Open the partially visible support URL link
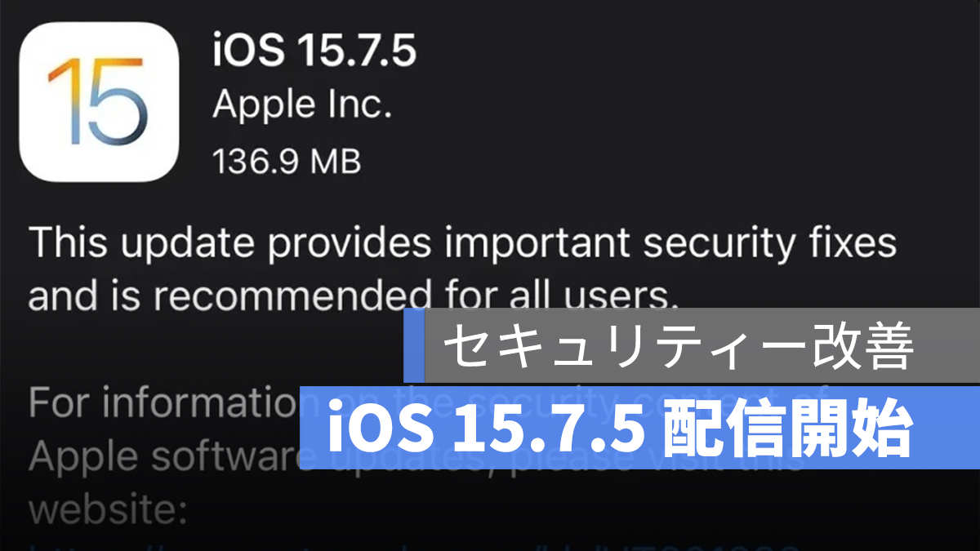Screen dimensions: 980x551 tap(412, 544)
